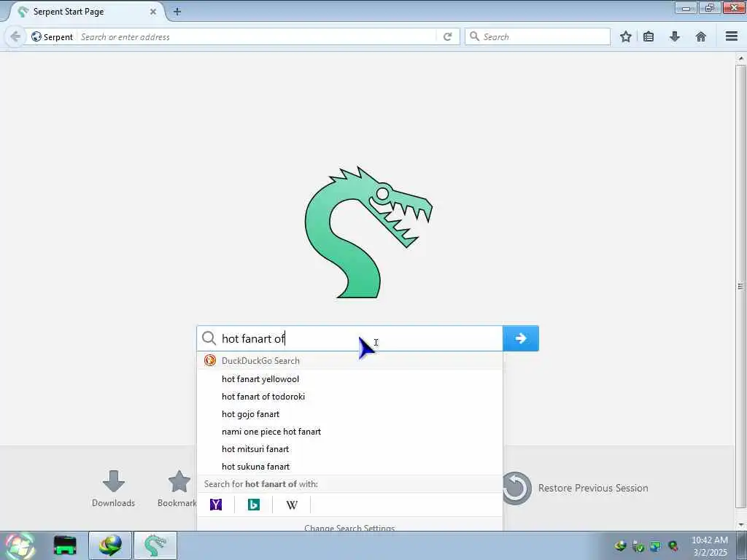Click the back arrow navigation button
The width and height of the screenshot is (747, 560).
[x=15, y=36]
